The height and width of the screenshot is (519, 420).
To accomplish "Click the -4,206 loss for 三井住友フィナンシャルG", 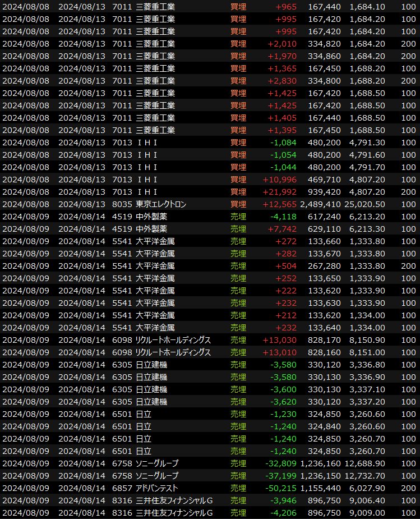I will [x=283, y=513].
